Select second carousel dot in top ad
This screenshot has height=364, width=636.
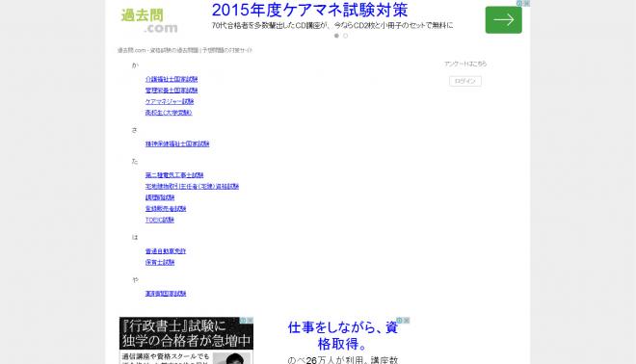pyautogui.click(x=346, y=36)
